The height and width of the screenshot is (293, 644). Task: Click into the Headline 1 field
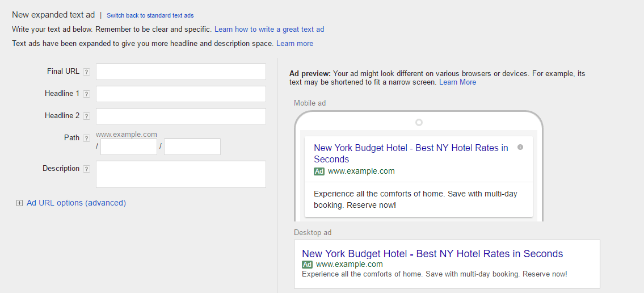coord(180,94)
